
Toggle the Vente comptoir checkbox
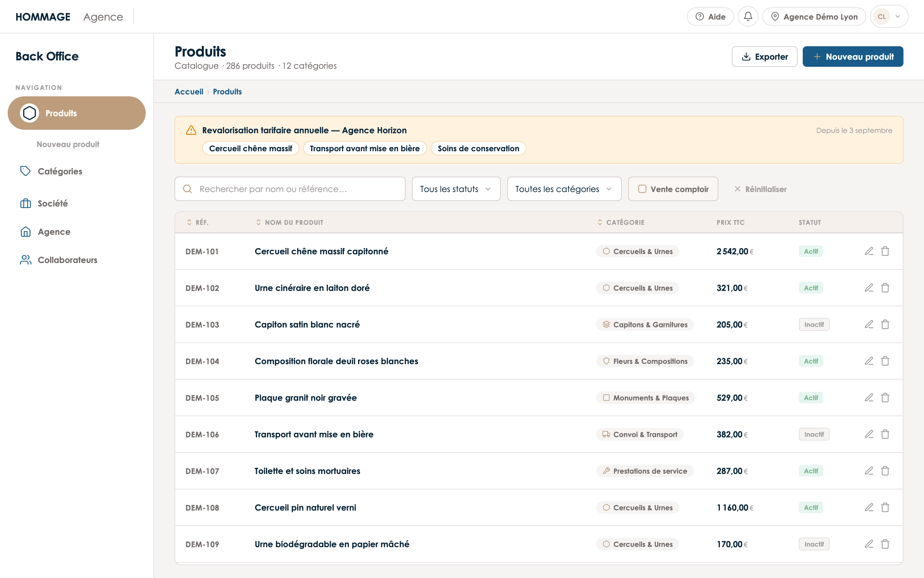click(x=642, y=189)
